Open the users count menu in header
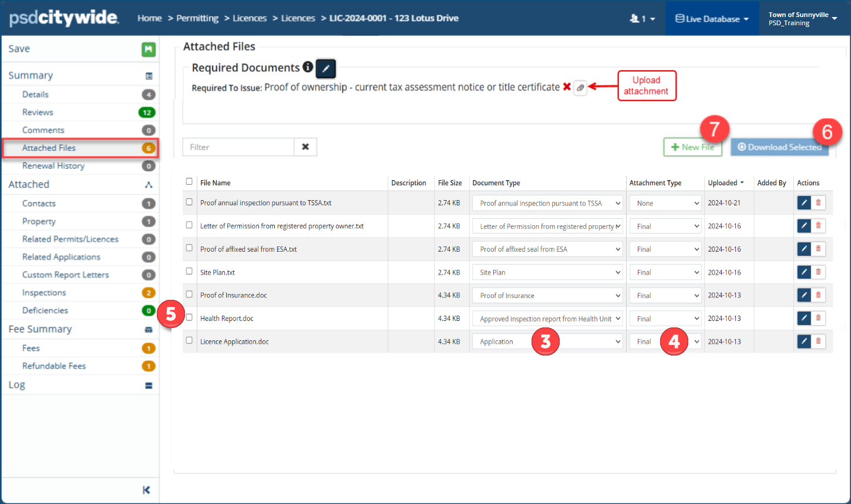Image resolution: width=851 pixels, height=504 pixels. pyautogui.click(x=643, y=19)
